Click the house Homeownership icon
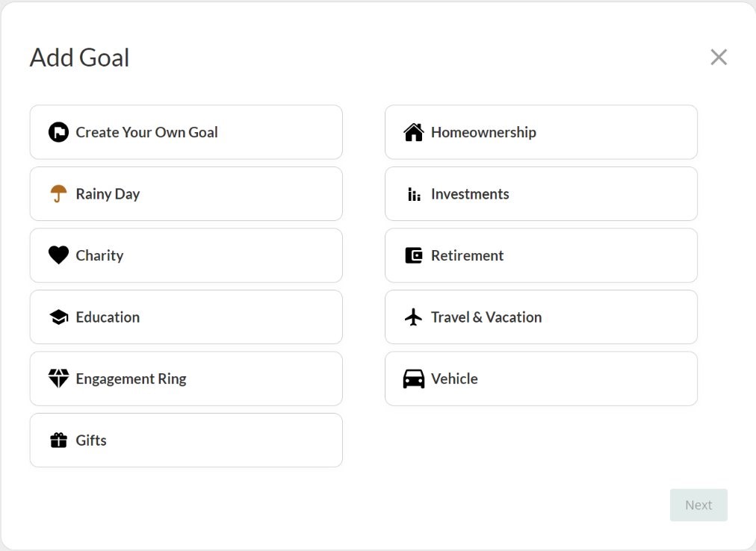This screenshot has height=551, width=756. tap(414, 132)
